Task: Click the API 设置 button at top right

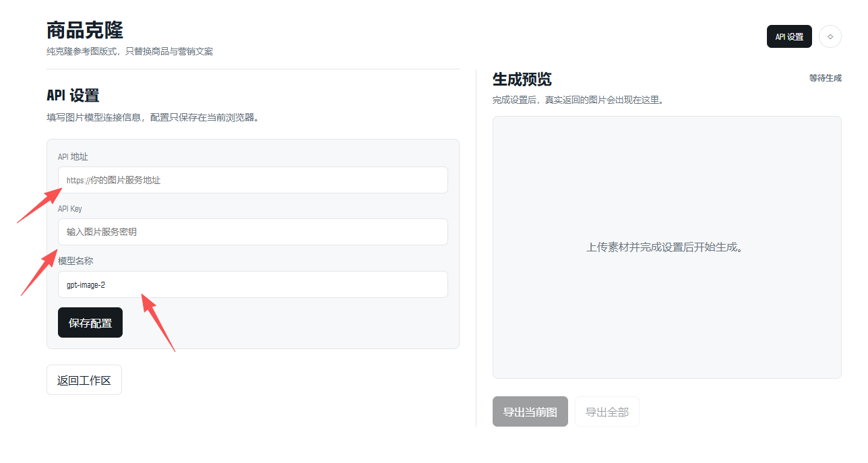Action: tap(789, 36)
